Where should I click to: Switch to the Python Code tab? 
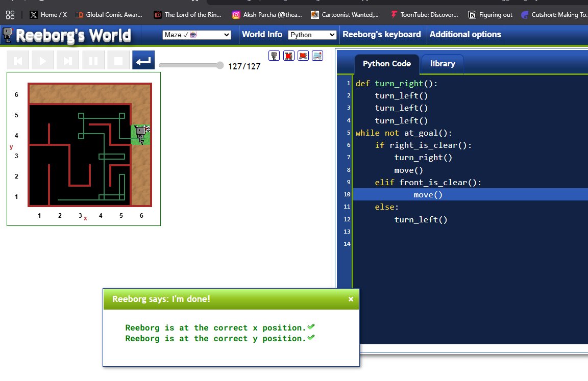coord(386,64)
